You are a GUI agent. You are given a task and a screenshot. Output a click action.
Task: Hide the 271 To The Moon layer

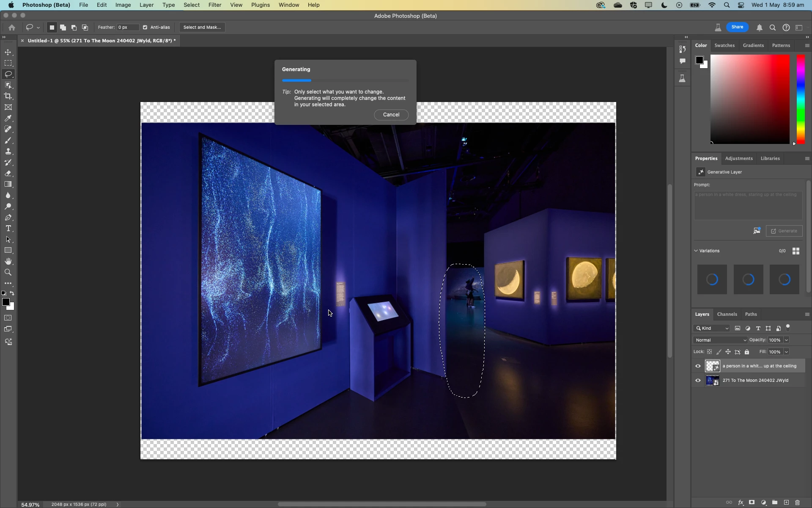tap(698, 381)
